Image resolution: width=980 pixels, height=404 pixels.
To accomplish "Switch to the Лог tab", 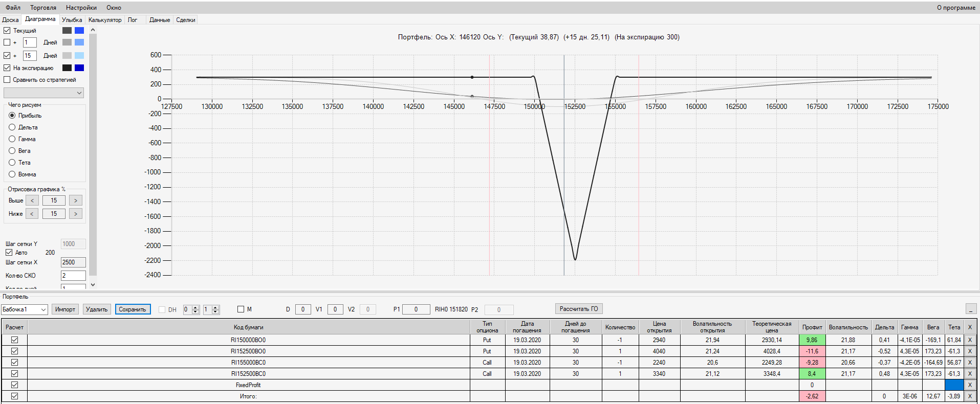I will [x=133, y=20].
